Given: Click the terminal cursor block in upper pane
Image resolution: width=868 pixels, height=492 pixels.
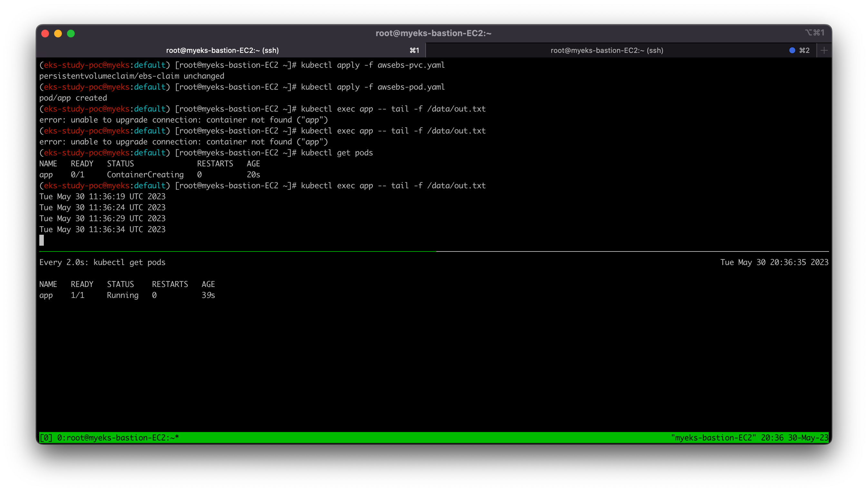Looking at the screenshot, I should 42,240.
